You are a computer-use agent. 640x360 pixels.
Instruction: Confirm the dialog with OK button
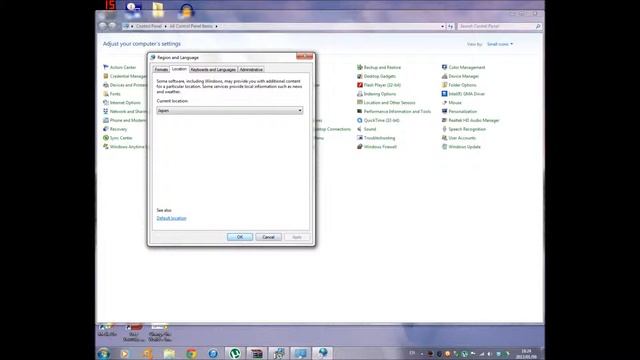(240, 237)
